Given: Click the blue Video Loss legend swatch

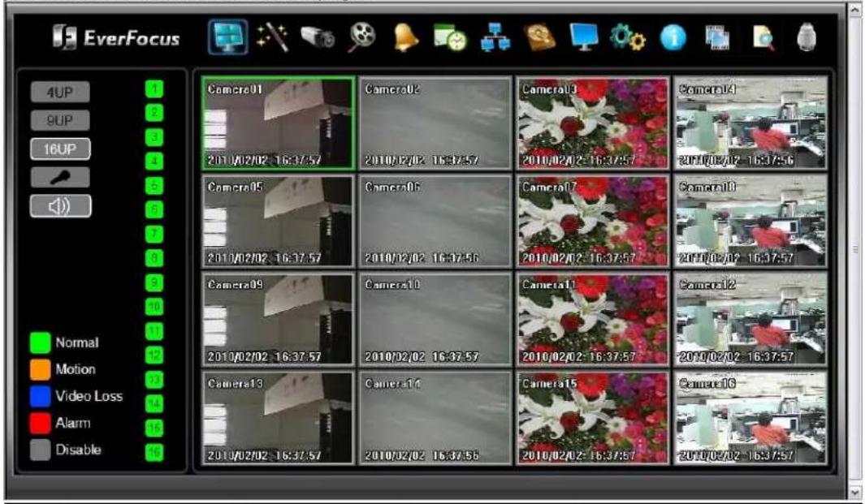Looking at the screenshot, I should (41, 396).
